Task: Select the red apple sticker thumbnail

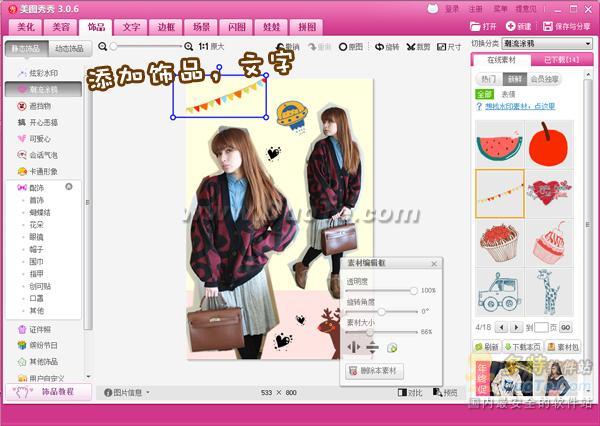Action: [x=549, y=145]
